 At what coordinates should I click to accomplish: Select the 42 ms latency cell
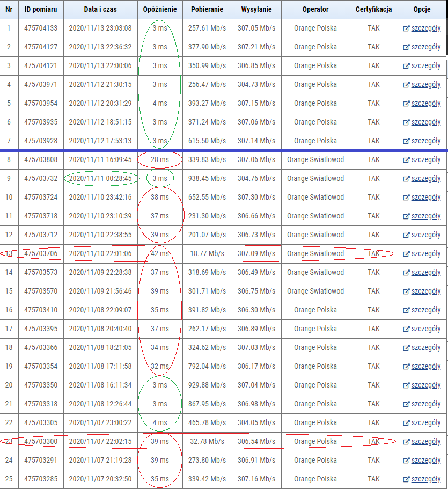160,253
